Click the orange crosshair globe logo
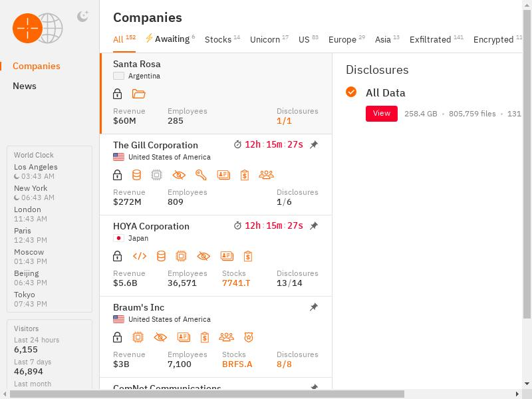This screenshot has width=532, height=399. pyautogui.click(x=37, y=28)
